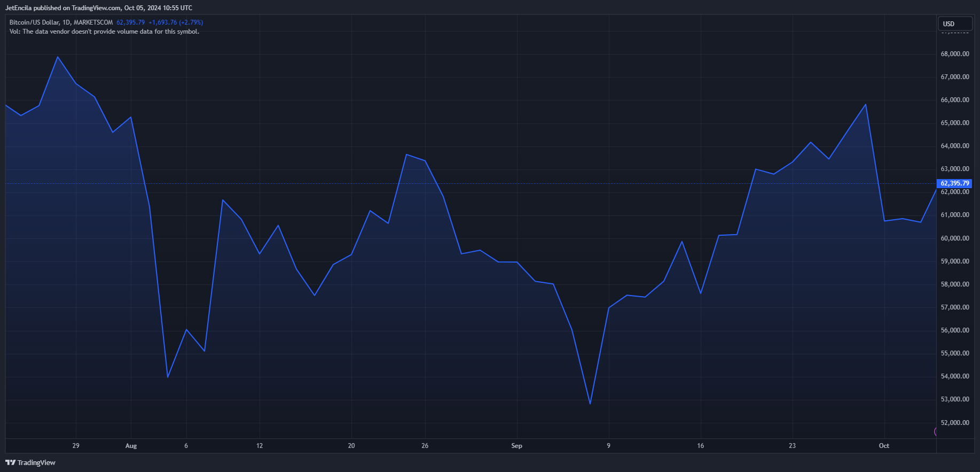Click the blue 62,395.79 current price label on axis
Screen dimensions: 980x472
click(x=954, y=183)
